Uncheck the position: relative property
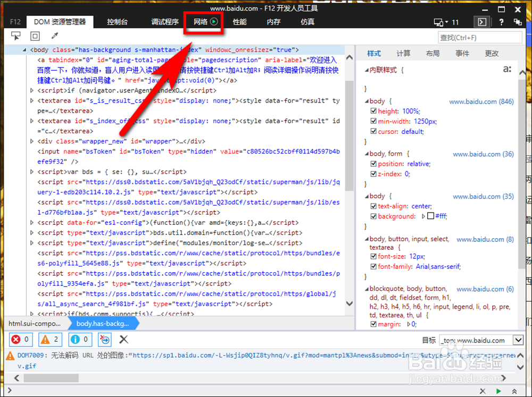This screenshot has height=397, width=532. click(373, 163)
